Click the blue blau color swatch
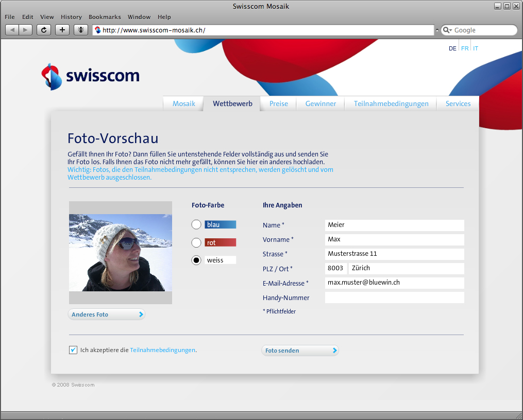The image size is (523, 420). coord(221,224)
